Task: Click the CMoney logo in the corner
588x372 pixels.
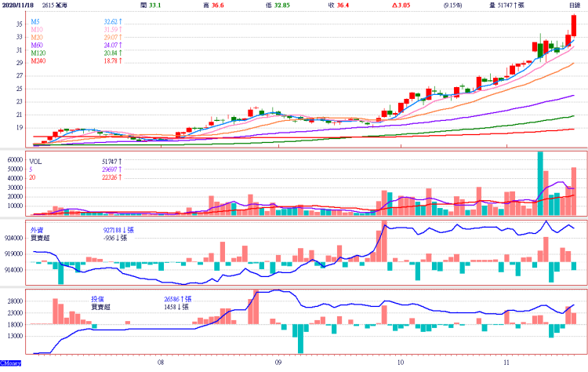Action: [x=11, y=365]
